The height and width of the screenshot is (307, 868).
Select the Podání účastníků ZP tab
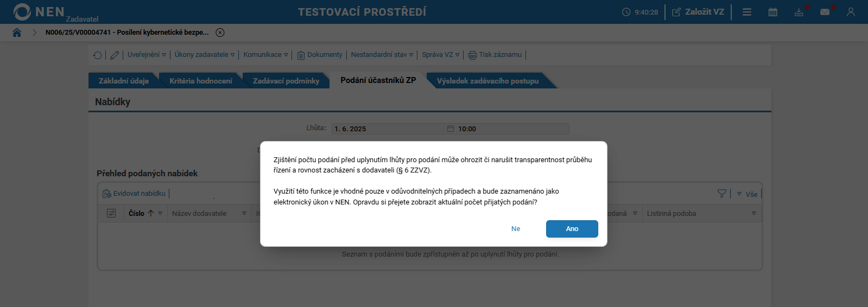[x=378, y=80]
